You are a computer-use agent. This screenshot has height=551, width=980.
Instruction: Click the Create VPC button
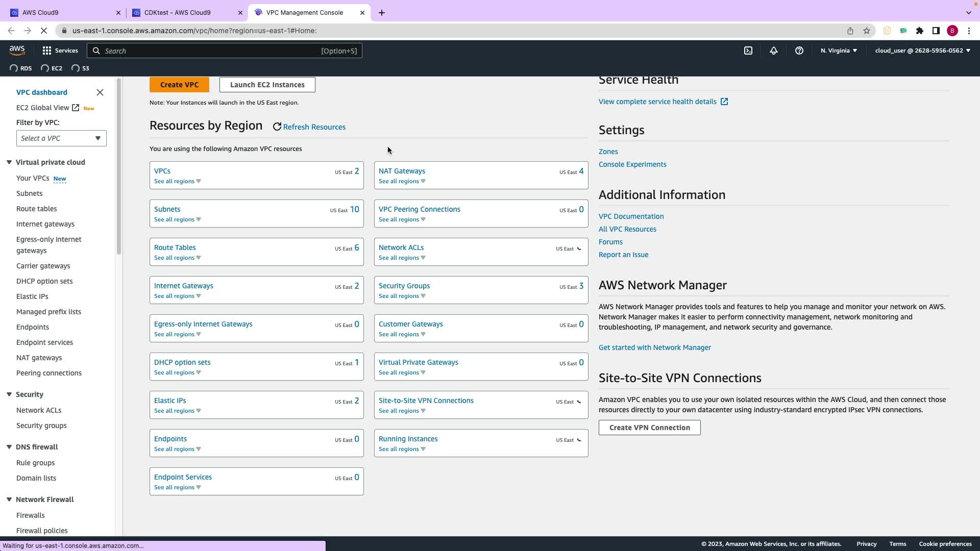[179, 85]
